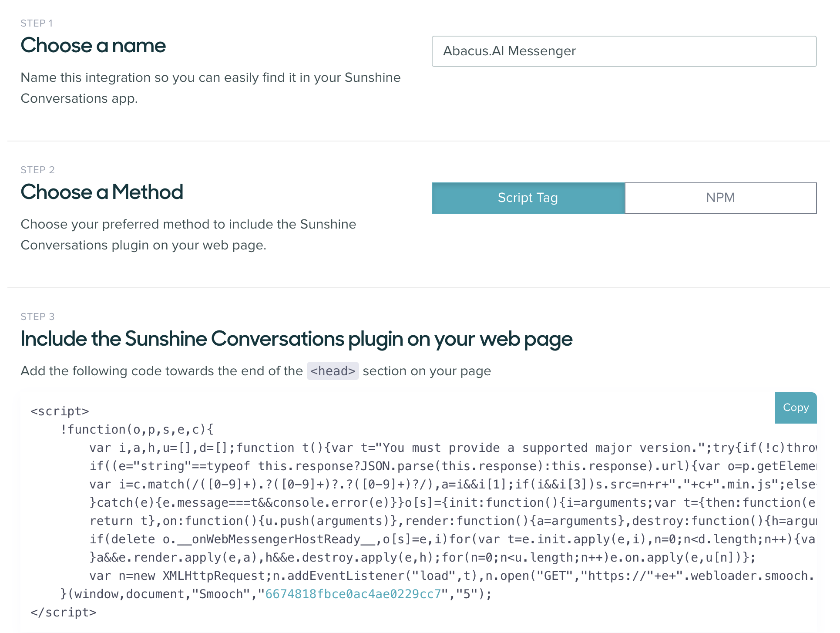This screenshot has width=840, height=633.
Task: Click the <script> opening tag in code
Action: pos(60,411)
